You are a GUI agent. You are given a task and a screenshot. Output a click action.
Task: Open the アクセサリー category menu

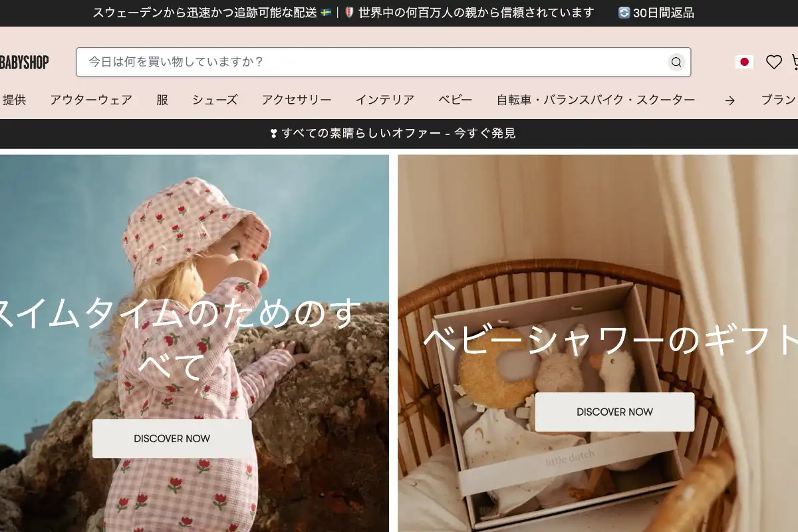297,100
